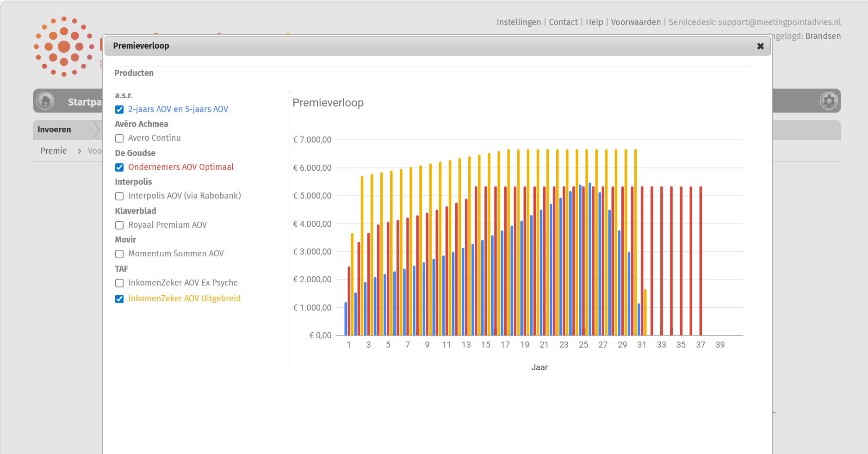Screen dimensions: 868x454
Task: Click the orange dotted company logo
Action: click(64, 46)
